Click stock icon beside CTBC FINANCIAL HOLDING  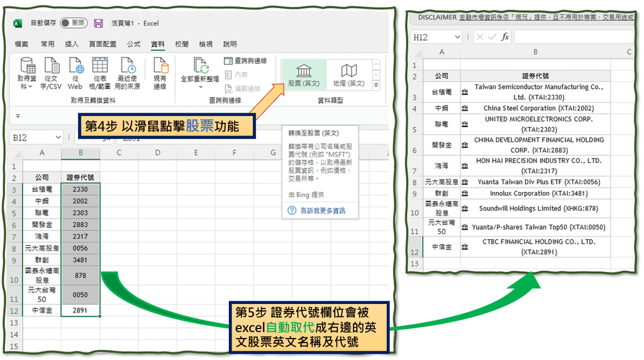465,247
